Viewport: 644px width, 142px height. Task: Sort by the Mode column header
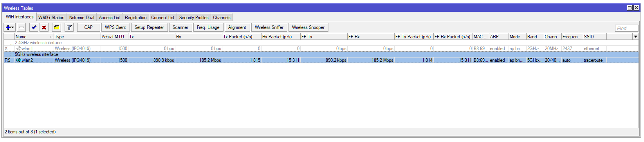coord(517,37)
